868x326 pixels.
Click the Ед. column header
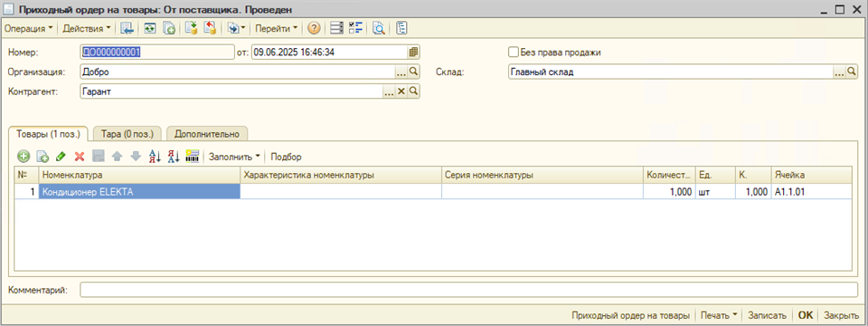714,175
